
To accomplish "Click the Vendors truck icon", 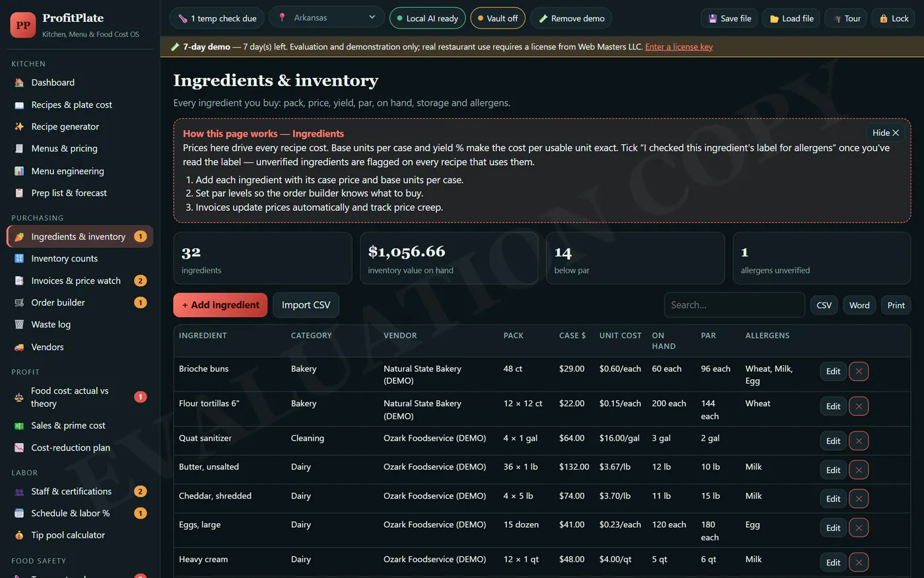I will [x=19, y=347].
